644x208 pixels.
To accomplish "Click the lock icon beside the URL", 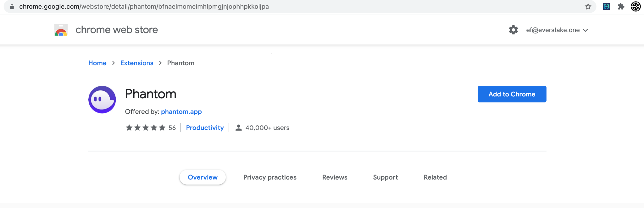I will (x=12, y=7).
